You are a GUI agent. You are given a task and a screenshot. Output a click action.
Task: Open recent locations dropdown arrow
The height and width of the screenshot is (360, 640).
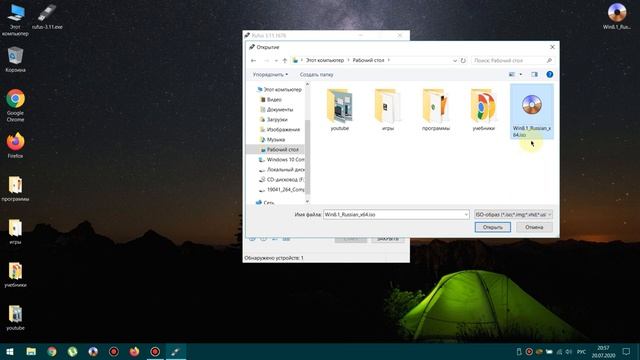coord(276,60)
